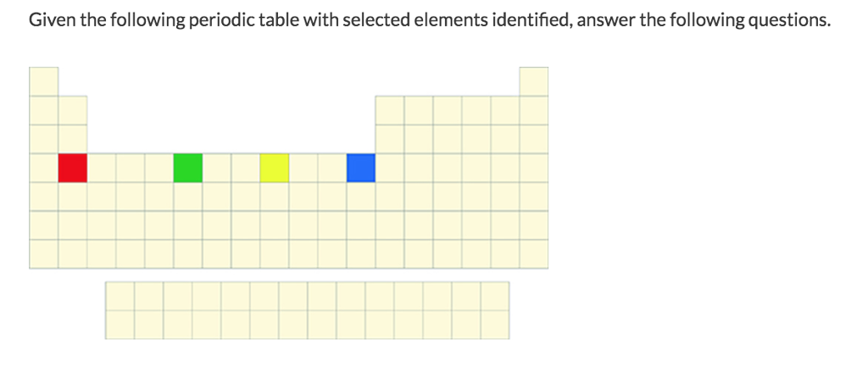Select last cell of the lower actinide row
This screenshot has width=868, height=367.
[x=495, y=325]
